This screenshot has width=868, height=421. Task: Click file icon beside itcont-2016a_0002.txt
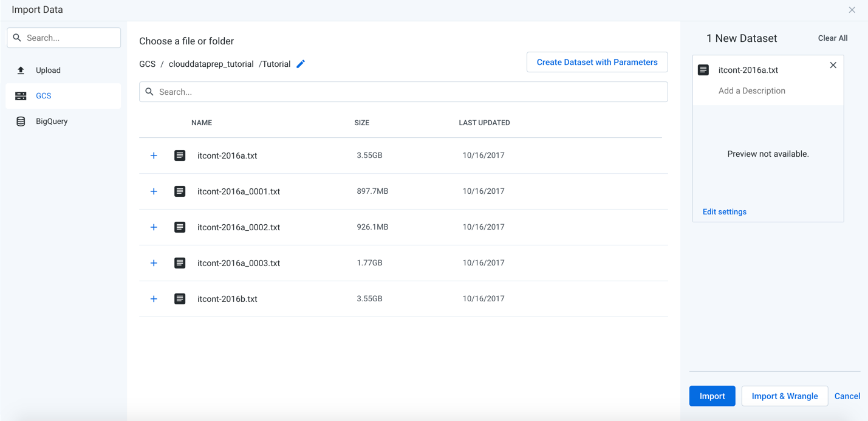click(x=180, y=227)
